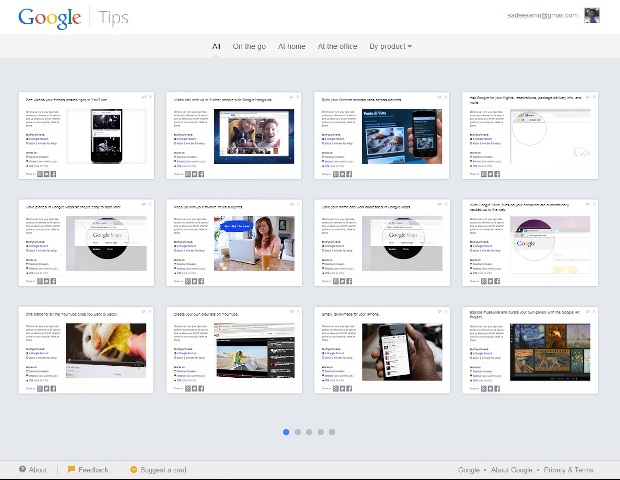Viewport: 620px width, 480px height.
Task: Open Privacy & Terms
Action: (569, 470)
